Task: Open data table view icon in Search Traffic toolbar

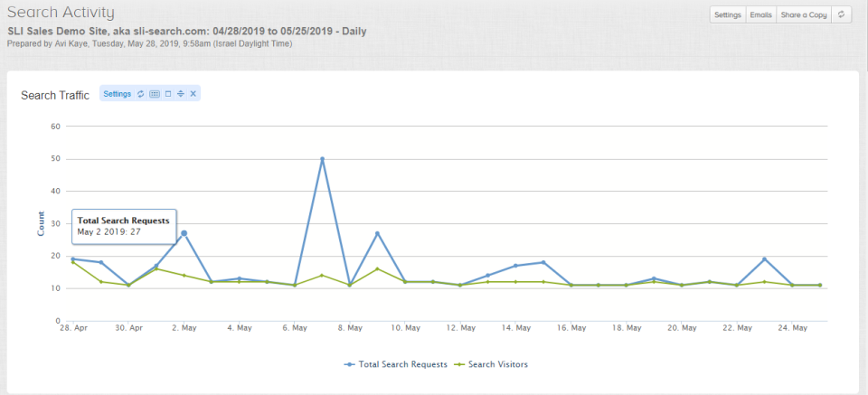Action: point(155,94)
